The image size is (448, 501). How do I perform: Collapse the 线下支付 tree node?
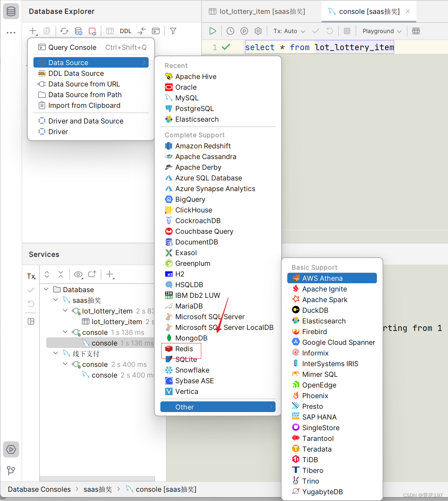pos(56,353)
